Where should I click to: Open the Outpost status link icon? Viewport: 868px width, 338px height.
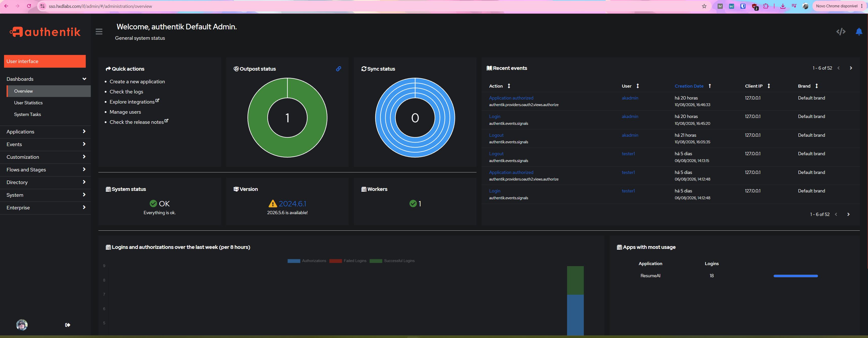338,69
